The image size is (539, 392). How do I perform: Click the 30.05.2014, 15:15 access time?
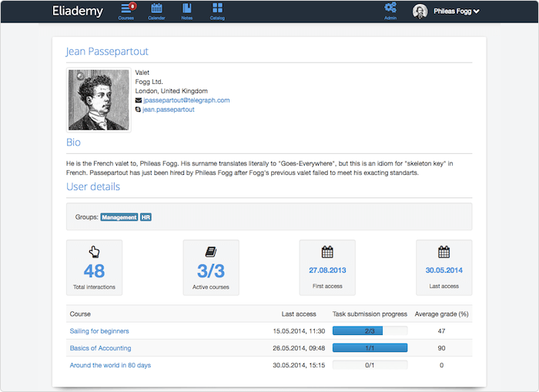(x=299, y=365)
